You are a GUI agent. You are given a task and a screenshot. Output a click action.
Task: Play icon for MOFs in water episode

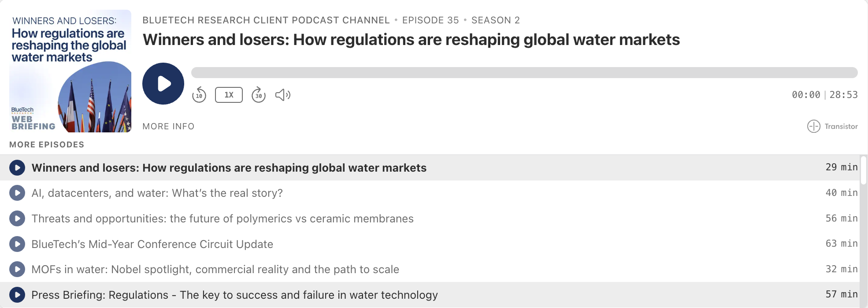click(x=17, y=269)
